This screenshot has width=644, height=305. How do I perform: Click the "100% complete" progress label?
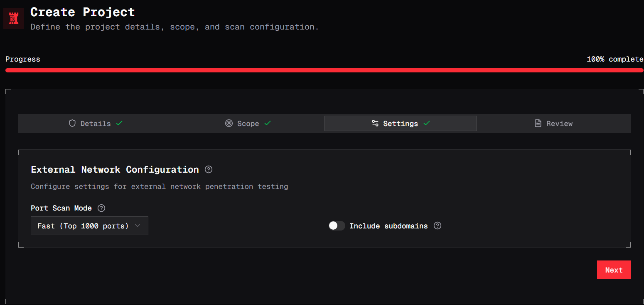click(x=615, y=59)
